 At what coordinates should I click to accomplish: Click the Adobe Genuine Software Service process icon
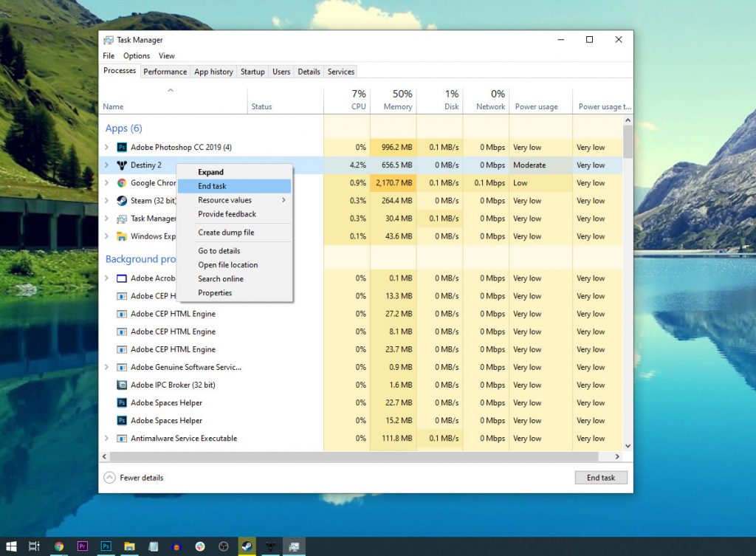point(122,367)
